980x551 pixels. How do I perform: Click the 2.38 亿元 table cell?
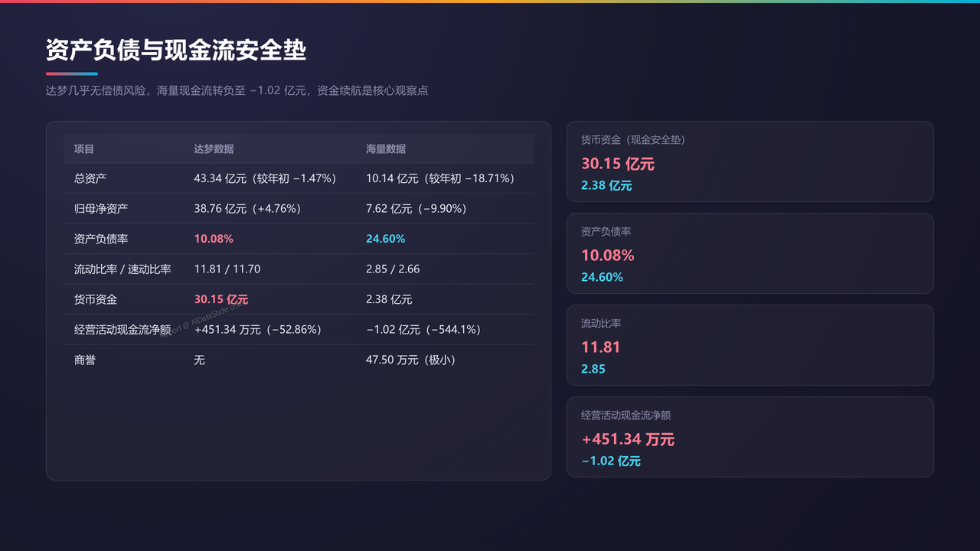389,299
